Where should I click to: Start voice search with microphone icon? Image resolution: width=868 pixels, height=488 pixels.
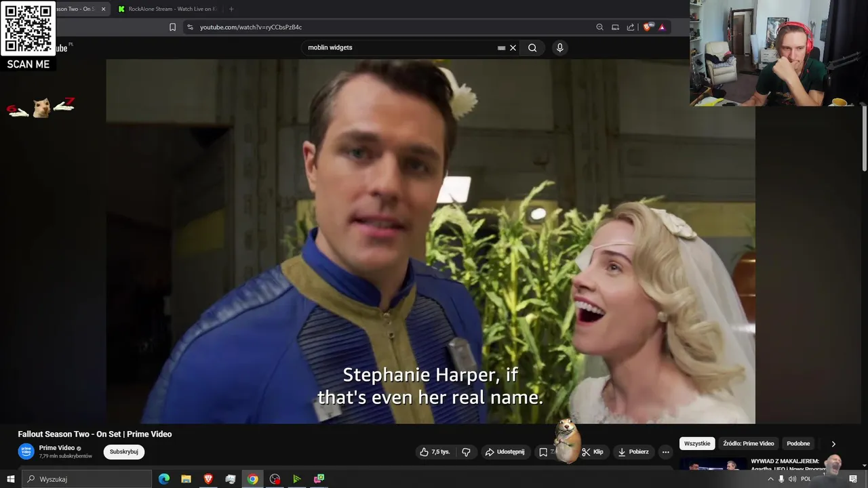559,47
